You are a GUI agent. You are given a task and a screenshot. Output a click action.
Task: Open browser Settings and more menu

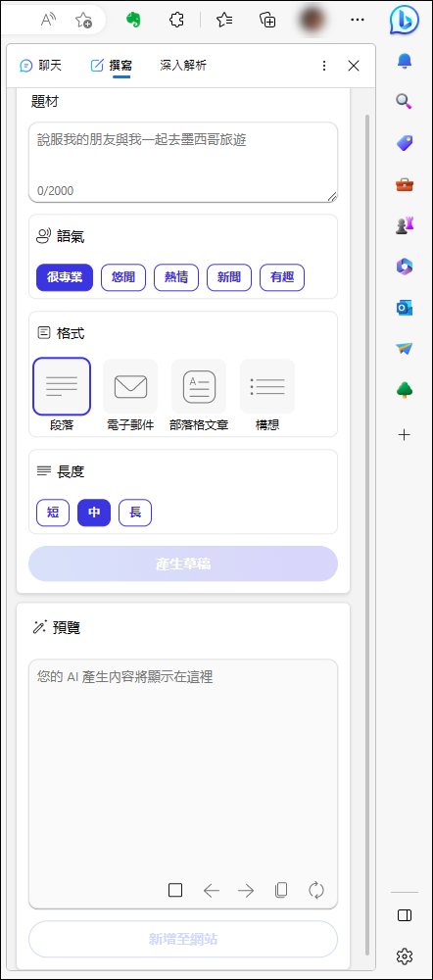pos(358,20)
